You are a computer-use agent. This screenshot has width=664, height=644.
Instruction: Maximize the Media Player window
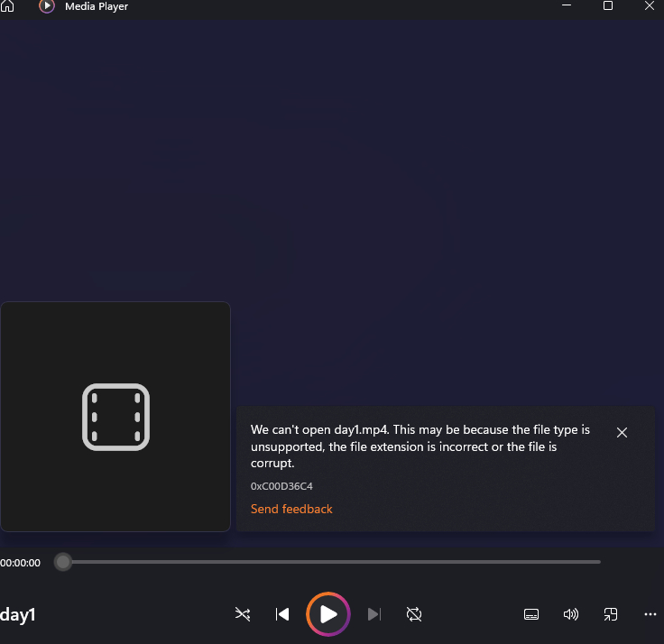pyautogui.click(x=608, y=6)
